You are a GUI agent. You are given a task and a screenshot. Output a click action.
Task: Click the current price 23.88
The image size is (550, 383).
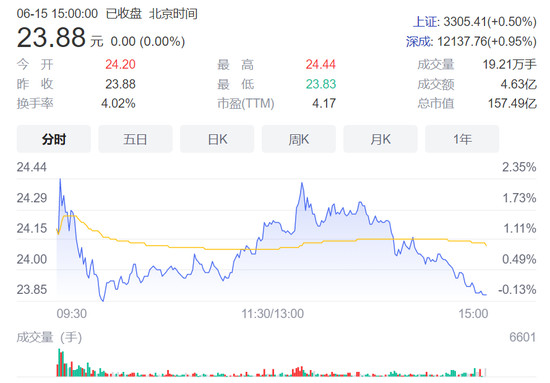[x=51, y=38]
